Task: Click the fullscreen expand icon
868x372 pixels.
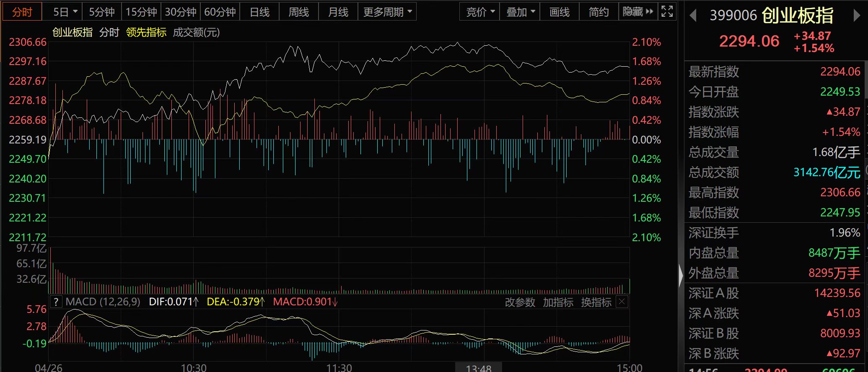Action: tap(667, 12)
